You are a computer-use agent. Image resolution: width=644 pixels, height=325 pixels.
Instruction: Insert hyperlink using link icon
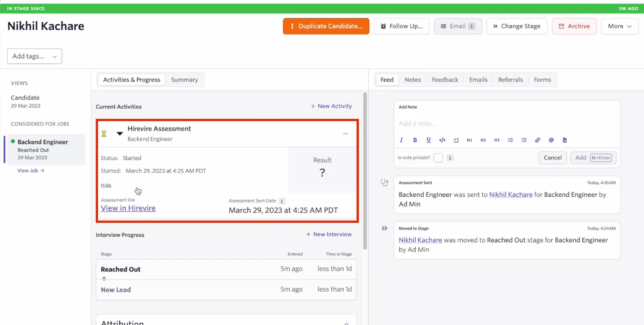point(537,140)
